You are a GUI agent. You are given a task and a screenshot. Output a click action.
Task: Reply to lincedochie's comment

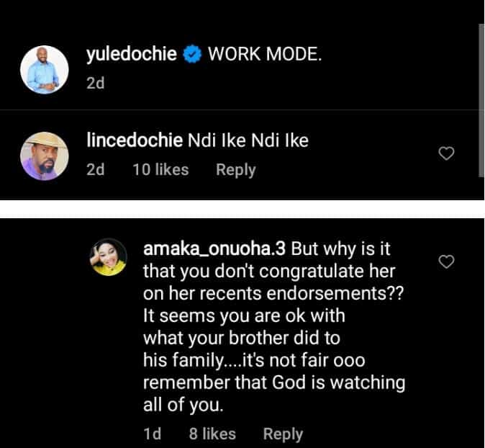[236, 170]
